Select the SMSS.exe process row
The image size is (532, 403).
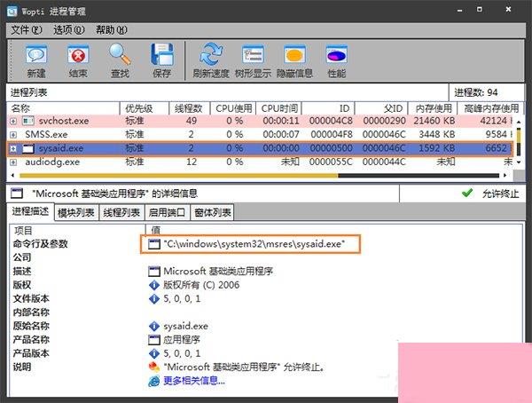260,135
